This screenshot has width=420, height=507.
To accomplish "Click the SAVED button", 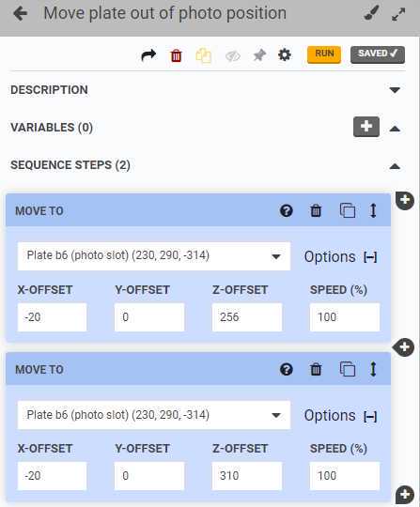I will click(x=378, y=54).
